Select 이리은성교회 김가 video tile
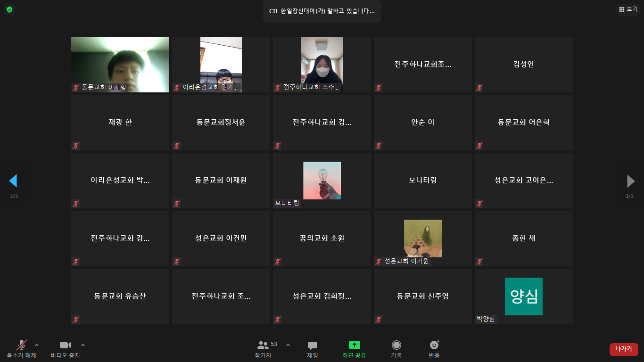This screenshot has width=644, height=362. (221, 65)
